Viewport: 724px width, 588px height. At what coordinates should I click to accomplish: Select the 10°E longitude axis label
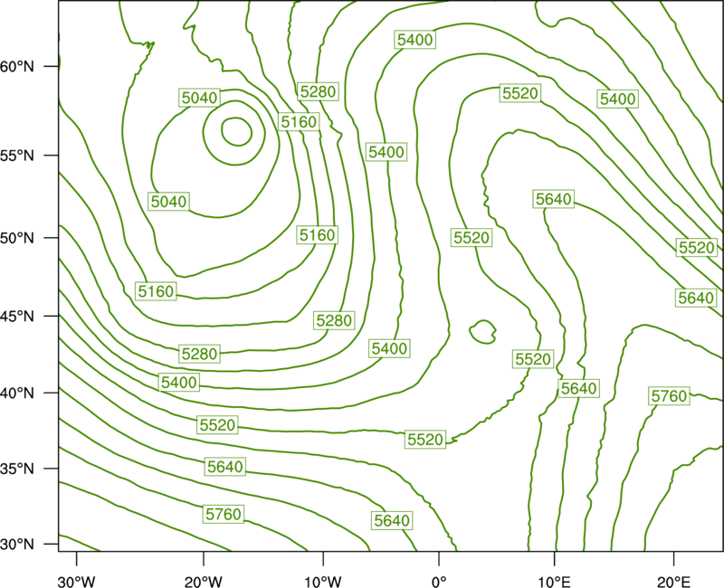(x=554, y=582)
